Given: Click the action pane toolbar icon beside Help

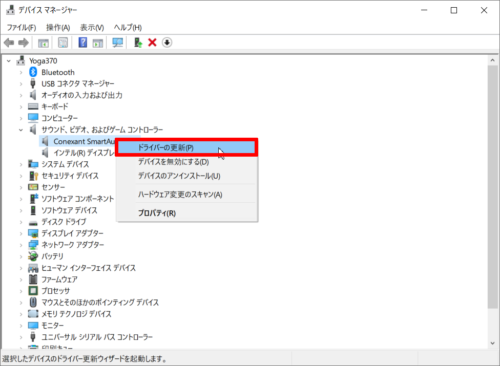Looking at the screenshot, I should (98, 43).
